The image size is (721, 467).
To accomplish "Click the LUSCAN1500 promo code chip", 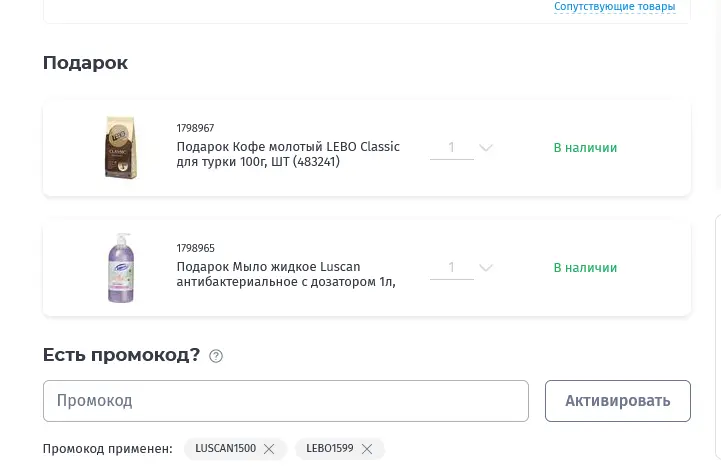I will (235, 449).
